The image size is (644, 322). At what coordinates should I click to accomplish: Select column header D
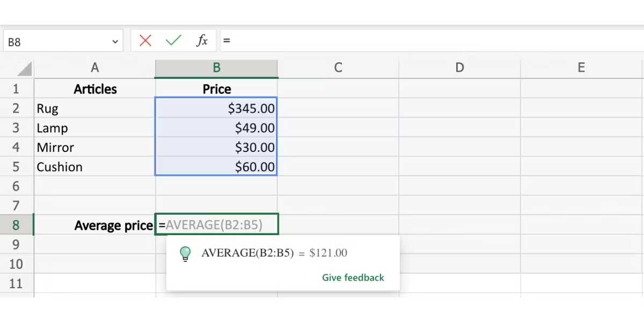click(459, 68)
